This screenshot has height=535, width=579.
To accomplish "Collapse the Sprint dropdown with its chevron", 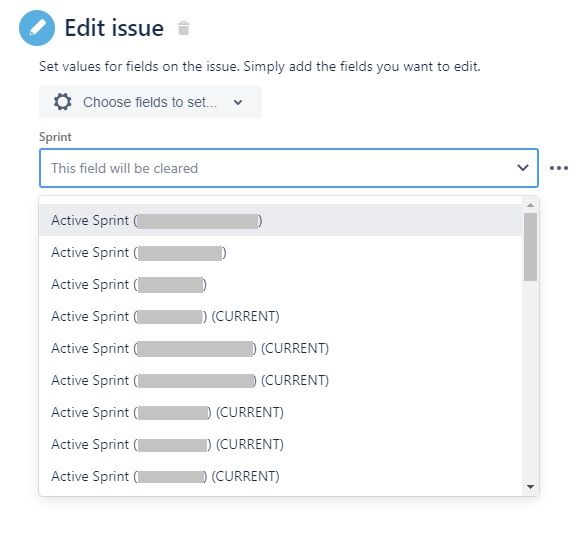I will [523, 168].
